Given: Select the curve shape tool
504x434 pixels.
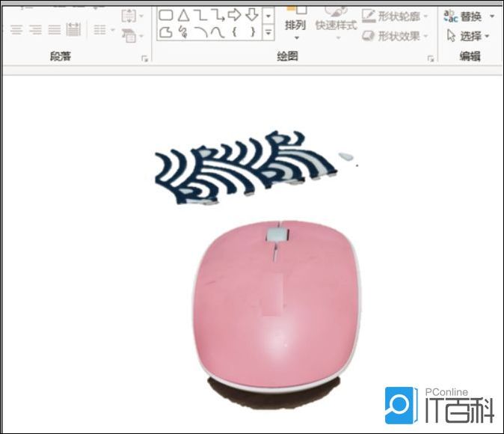Looking at the screenshot, I should tap(218, 32).
